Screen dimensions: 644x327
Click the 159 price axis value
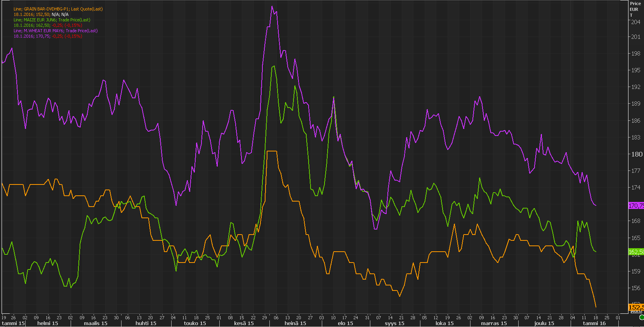(636, 271)
